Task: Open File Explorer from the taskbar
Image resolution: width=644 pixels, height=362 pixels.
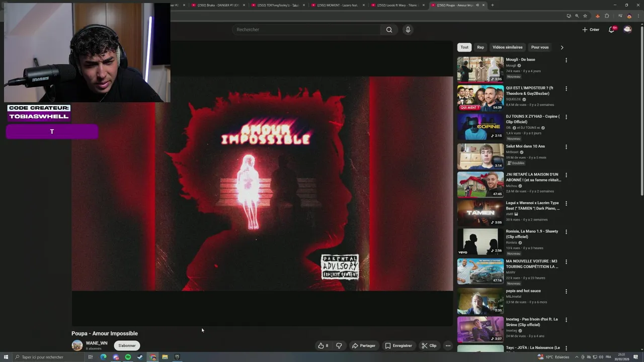Action: coord(165,357)
